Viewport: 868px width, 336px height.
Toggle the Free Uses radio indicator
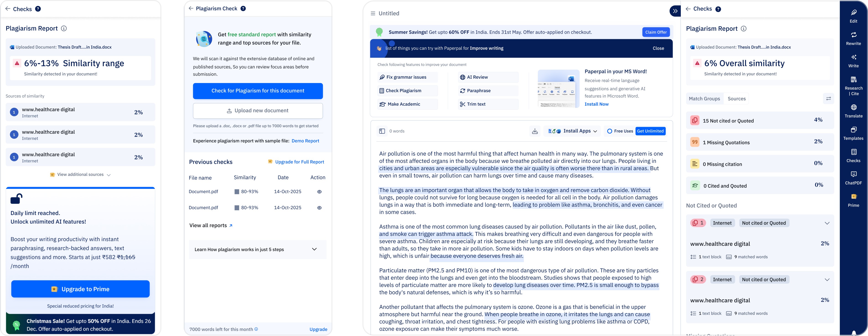tap(609, 131)
